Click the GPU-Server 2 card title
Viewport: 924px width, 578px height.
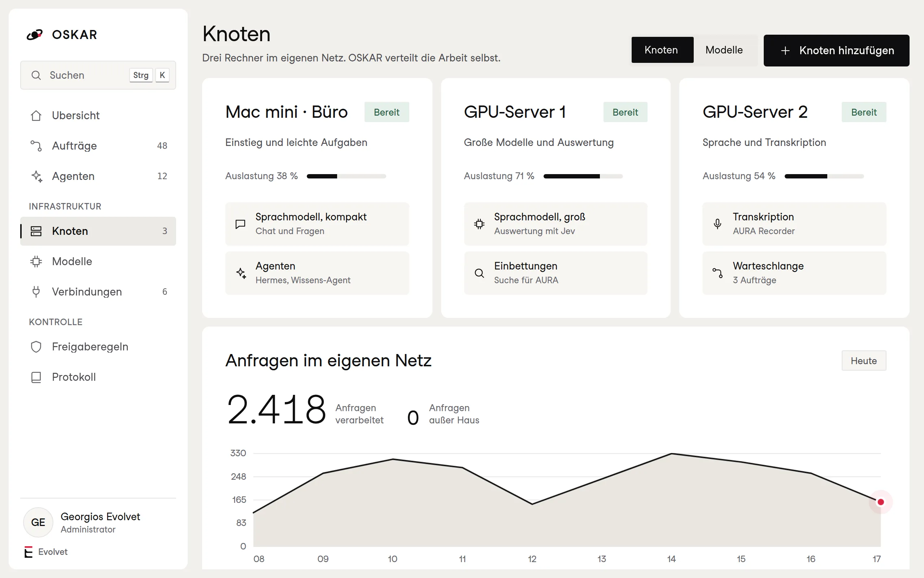click(755, 112)
